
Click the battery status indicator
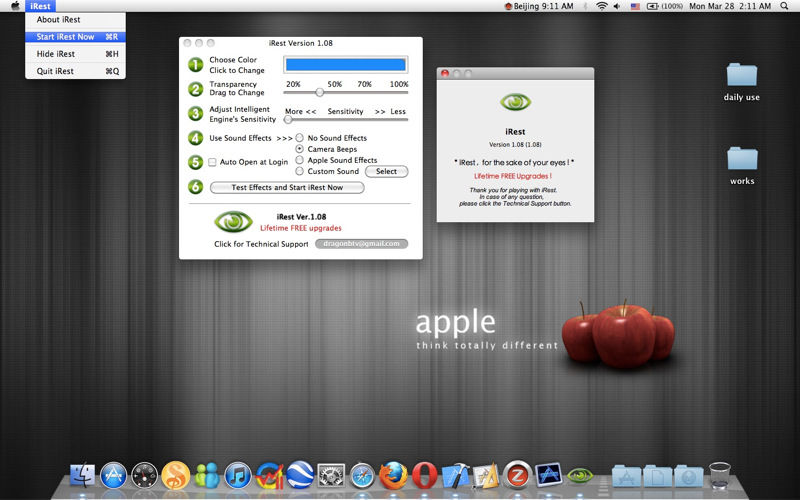pyautogui.click(x=665, y=6)
